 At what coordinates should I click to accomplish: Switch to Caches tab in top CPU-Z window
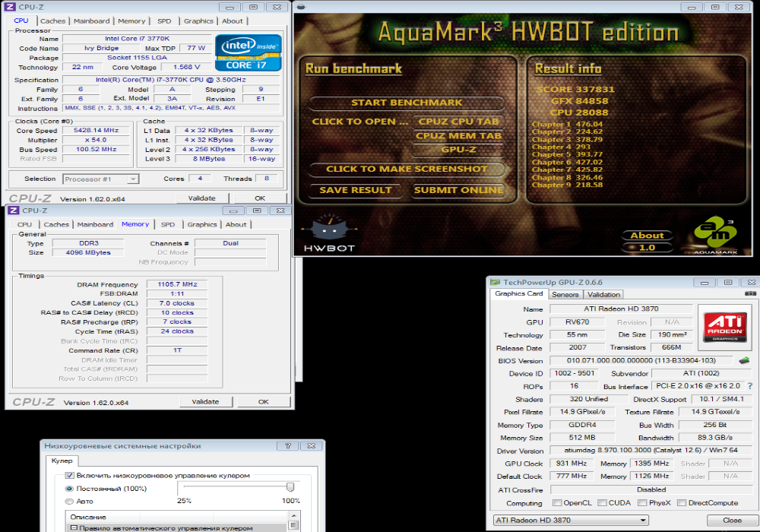click(x=52, y=21)
